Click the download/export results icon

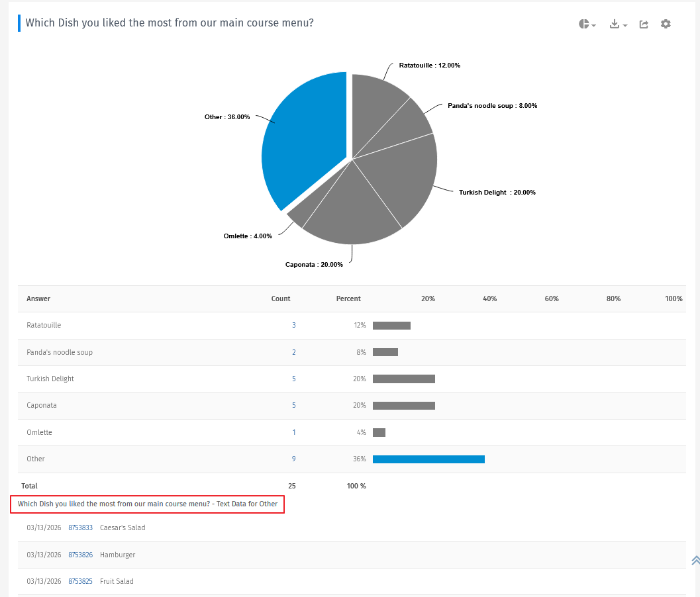[615, 24]
